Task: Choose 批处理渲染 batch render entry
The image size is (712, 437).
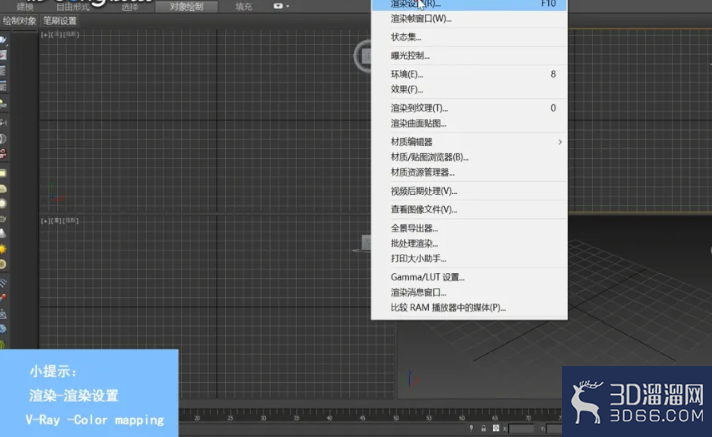Action: click(470, 243)
